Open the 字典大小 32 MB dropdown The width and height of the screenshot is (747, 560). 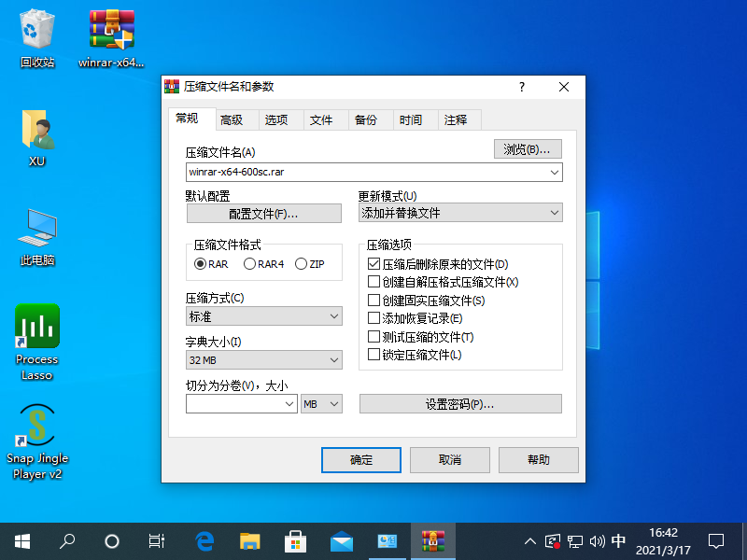point(261,359)
